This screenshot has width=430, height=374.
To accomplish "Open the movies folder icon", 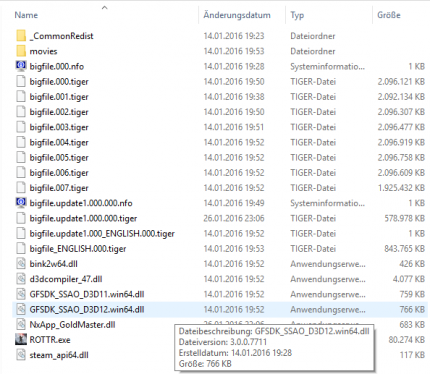I will [21, 51].
